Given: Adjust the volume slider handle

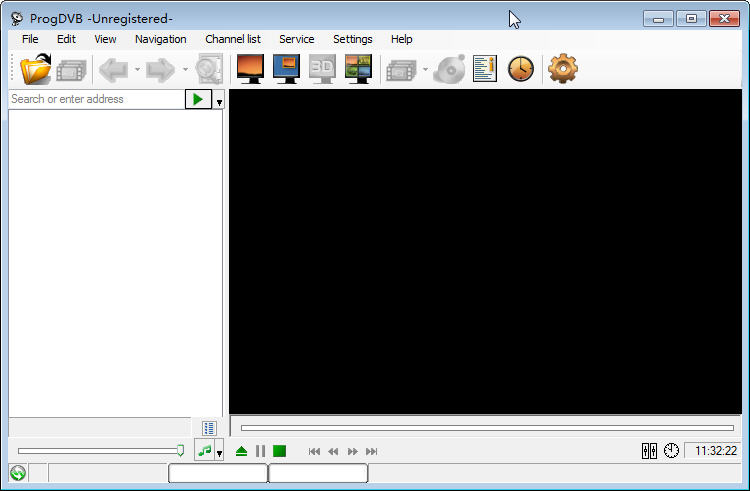Looking at the screenshot, I should [x=180, y=450].
